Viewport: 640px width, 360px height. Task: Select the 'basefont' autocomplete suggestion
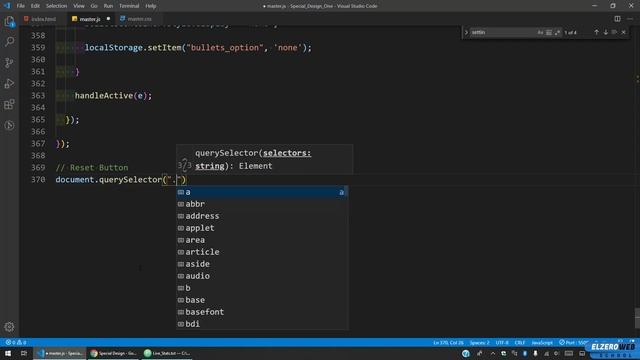pyautogui.click(x=262, y=312)
